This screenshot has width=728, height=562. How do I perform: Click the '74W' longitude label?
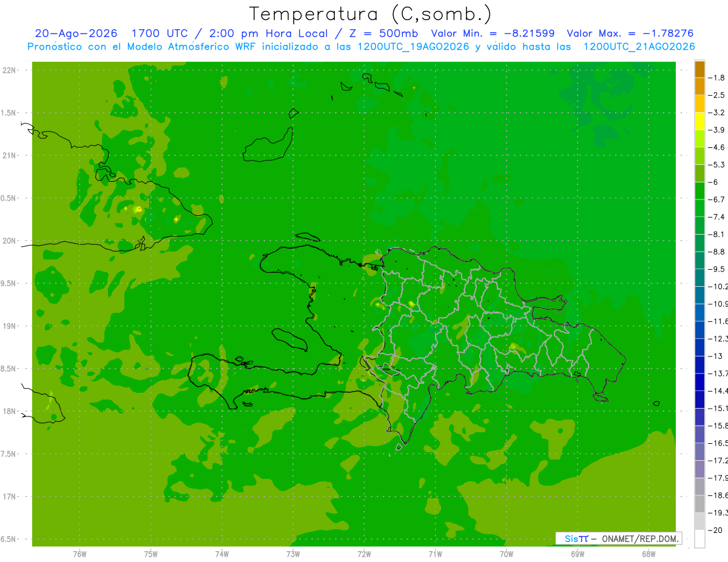[222, 554]
